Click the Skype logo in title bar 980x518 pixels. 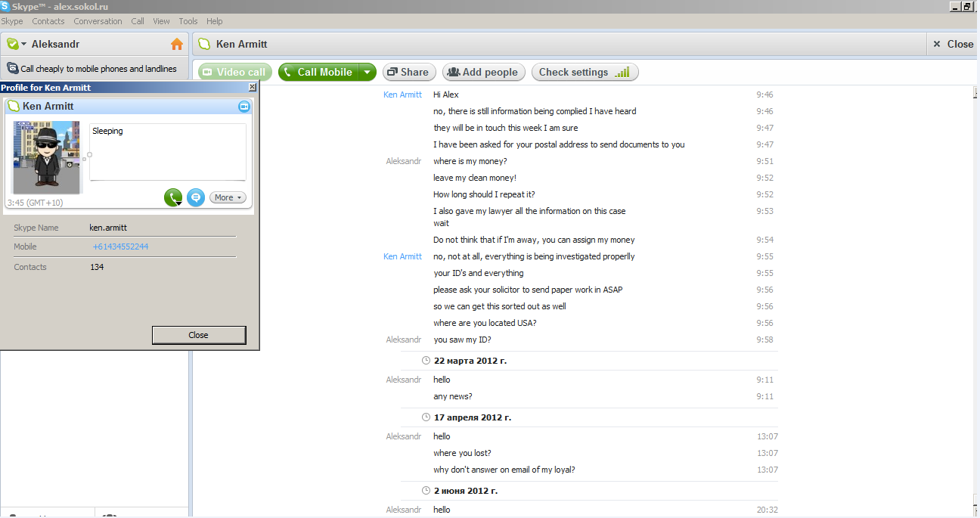coord(5,6)
